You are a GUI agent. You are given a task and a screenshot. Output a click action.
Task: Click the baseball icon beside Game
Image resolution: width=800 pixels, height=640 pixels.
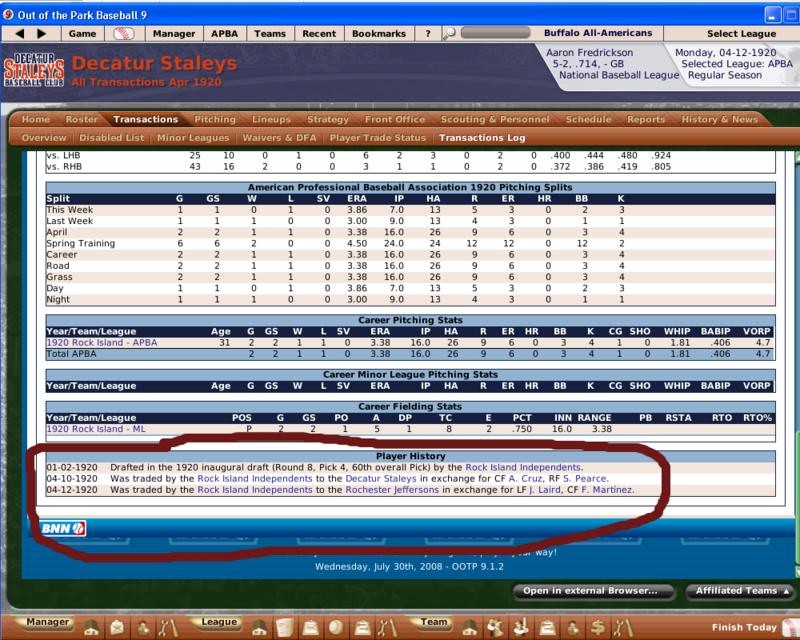coord(124,34)
